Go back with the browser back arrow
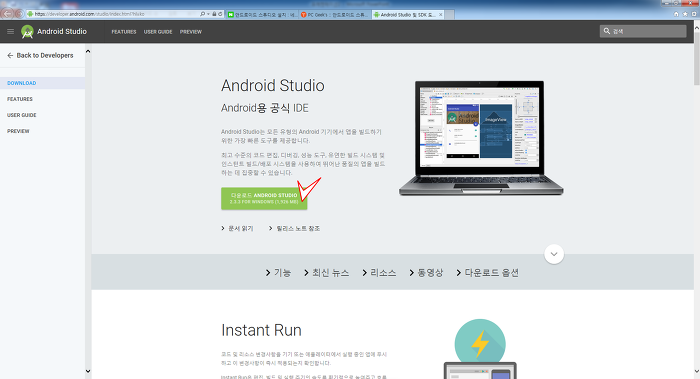Image resolution: width=700 pixels, height=379 pixels. [7, 13]
